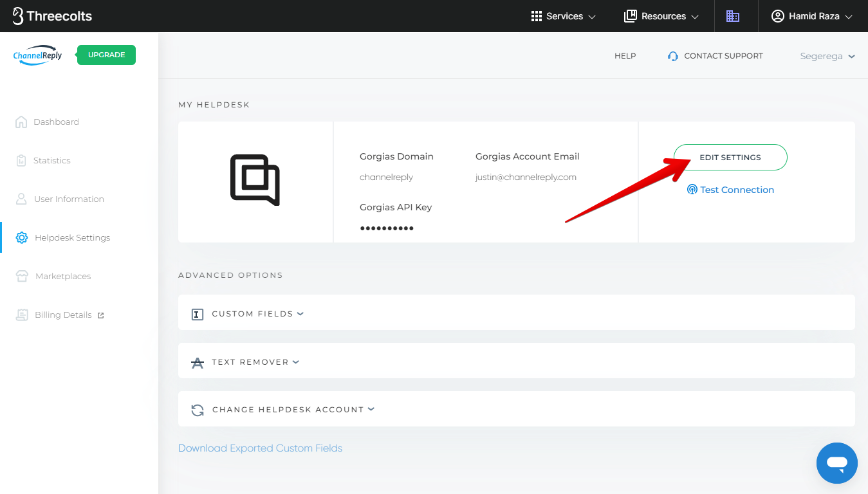
Task: Click the Threecolts logo
Action: click(52, 16)
